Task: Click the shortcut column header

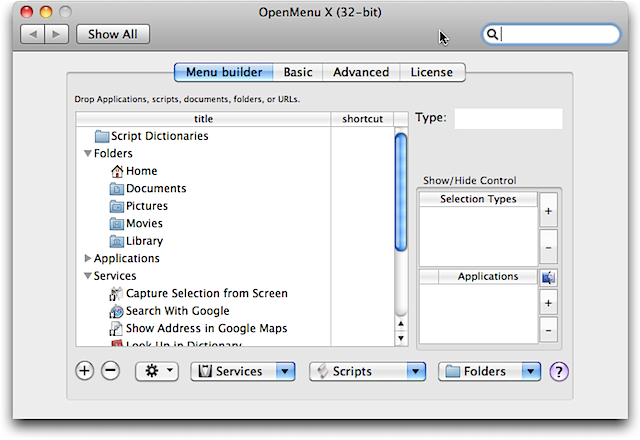Action: coord(362,119)
